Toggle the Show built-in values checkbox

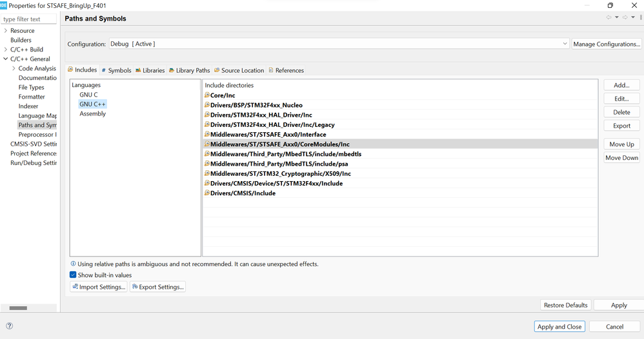click(73, 275)
